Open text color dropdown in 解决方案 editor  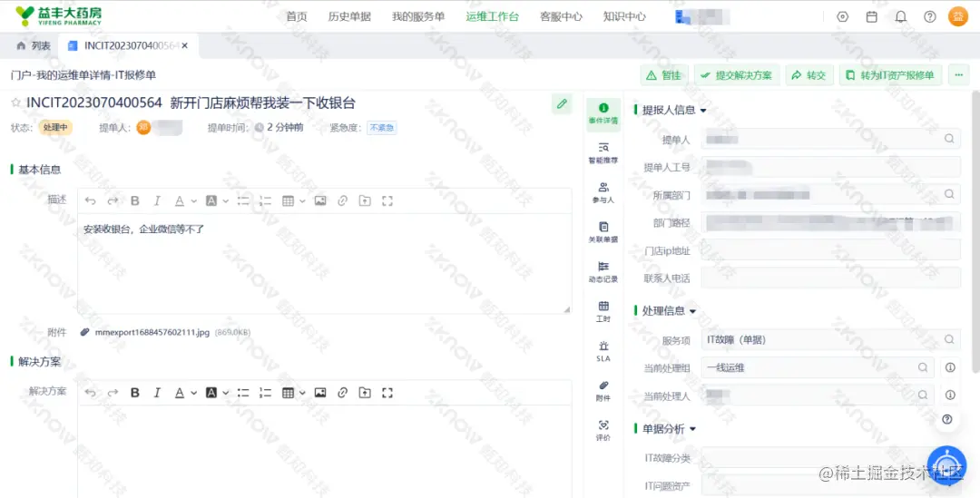click(x=194, y=393)
